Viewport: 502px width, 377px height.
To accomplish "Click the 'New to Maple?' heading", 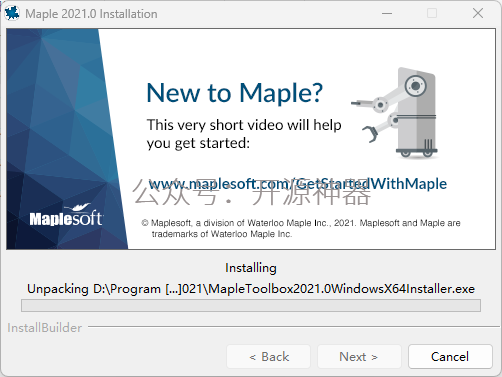I will 234,93.
